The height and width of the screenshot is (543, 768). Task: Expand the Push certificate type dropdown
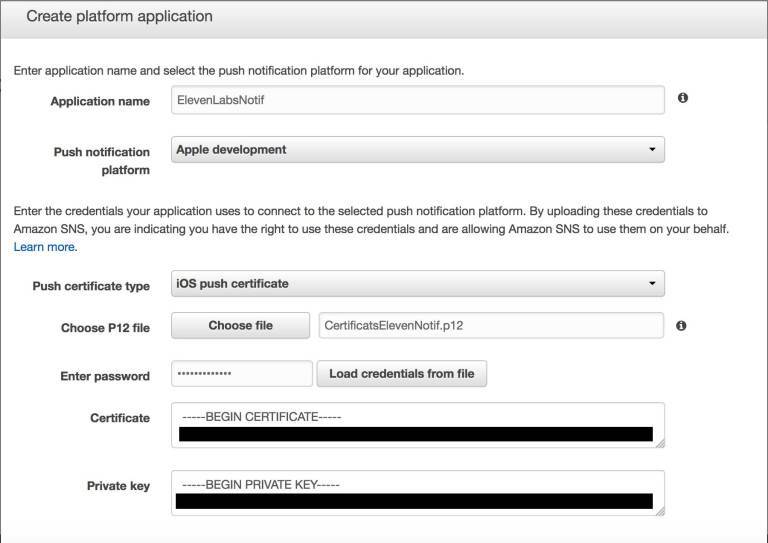418,284
